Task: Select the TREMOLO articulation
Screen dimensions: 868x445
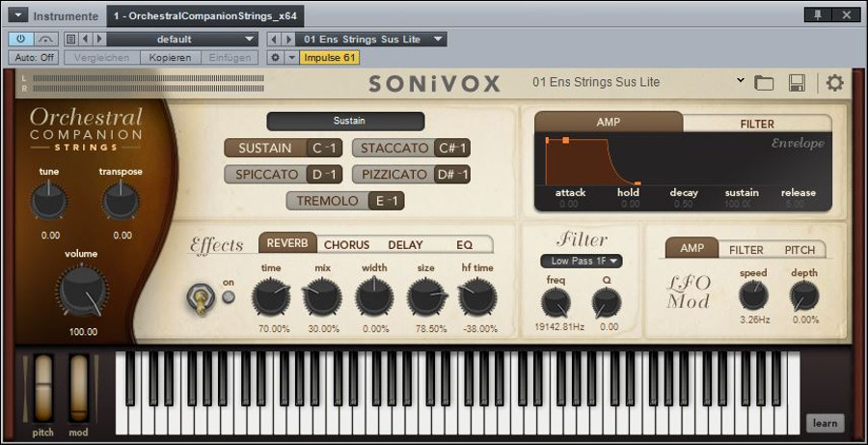Action: [x=328, y=201]
